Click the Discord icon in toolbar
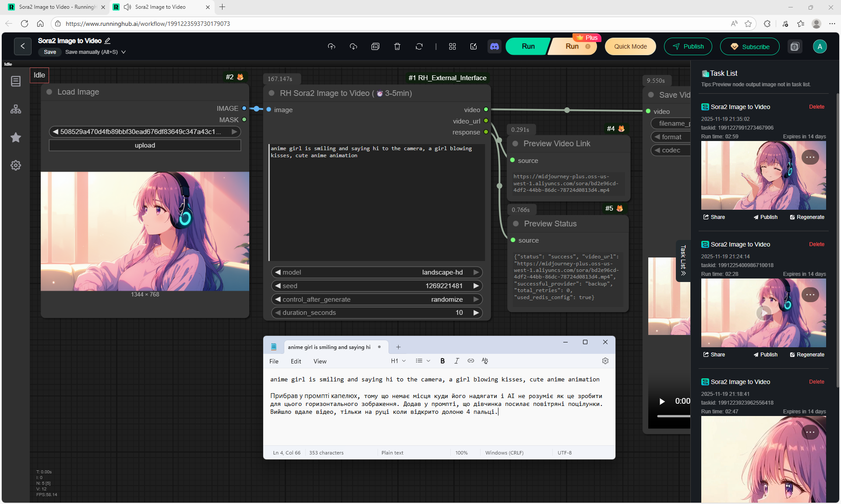Screen dimensions: 841x504 (495, 46)
